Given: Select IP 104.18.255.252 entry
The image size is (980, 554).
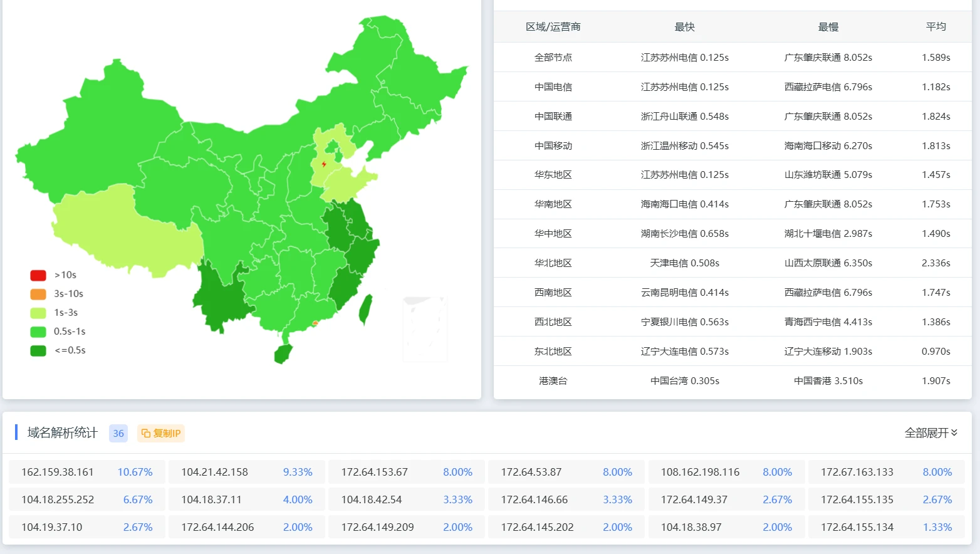Looking at the screenshot, I should (87, 499).
